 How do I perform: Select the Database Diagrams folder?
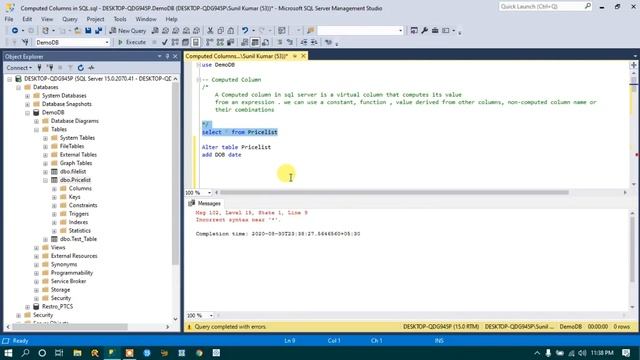[x=75, y=121]
